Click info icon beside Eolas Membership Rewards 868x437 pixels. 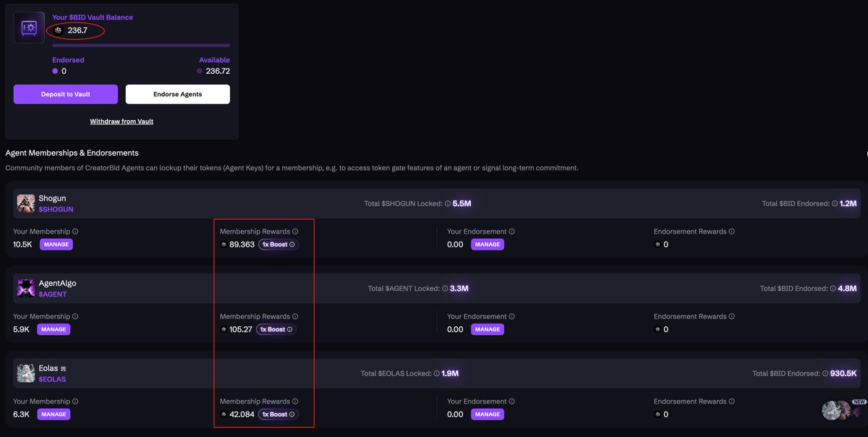click(x=295, y=401)
